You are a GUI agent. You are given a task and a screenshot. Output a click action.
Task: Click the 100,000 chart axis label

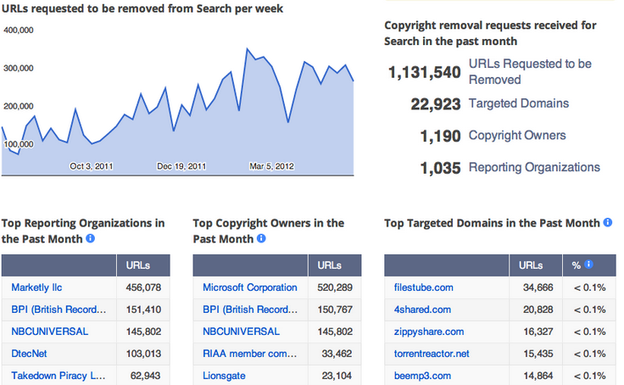[18, 144]
